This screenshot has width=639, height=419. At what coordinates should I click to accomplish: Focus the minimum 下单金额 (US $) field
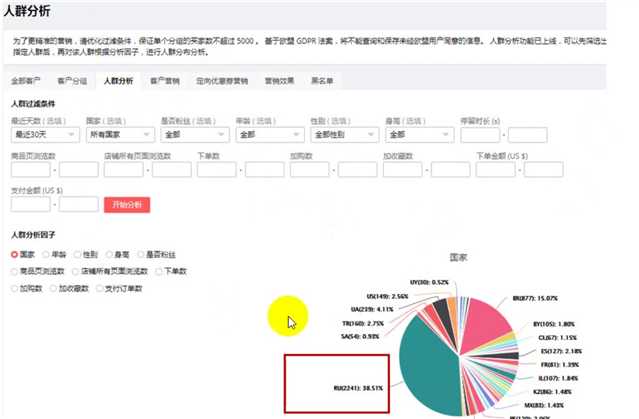click(x=496, y=170)
